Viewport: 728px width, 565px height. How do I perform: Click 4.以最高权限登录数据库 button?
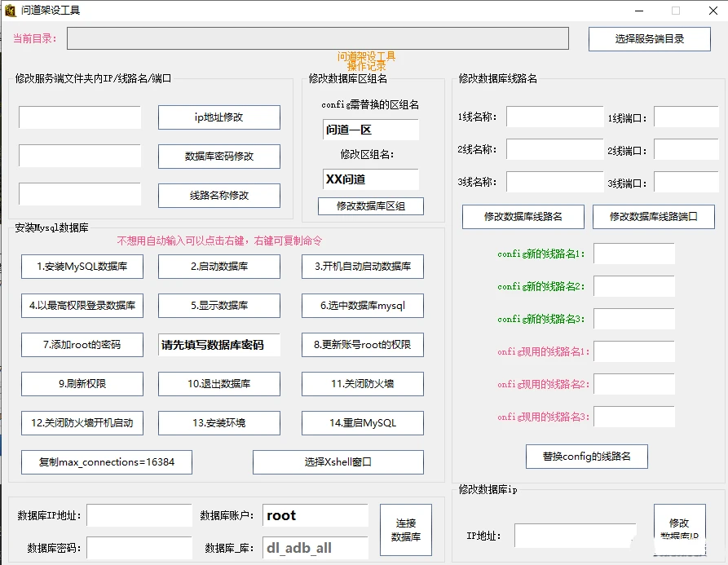coord(81,306)
